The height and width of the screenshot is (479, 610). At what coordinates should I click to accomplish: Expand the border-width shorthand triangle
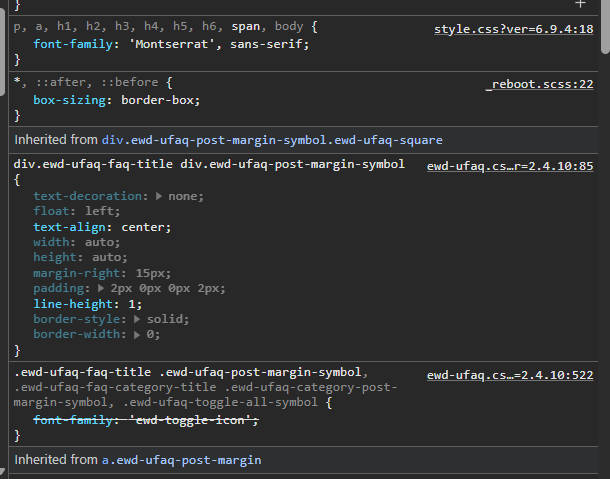tap(137, 335)
